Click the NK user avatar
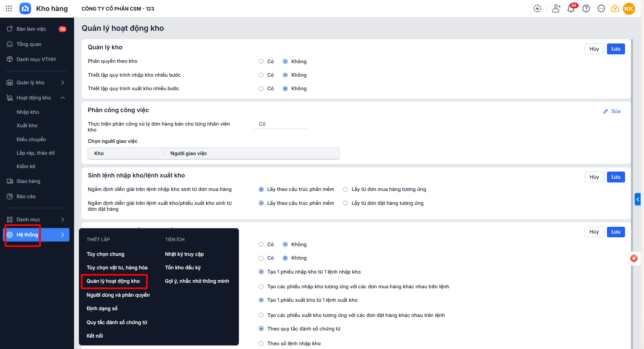Viewport: 644px width, 349px height. pyautogui.click(x=629, y=8)
